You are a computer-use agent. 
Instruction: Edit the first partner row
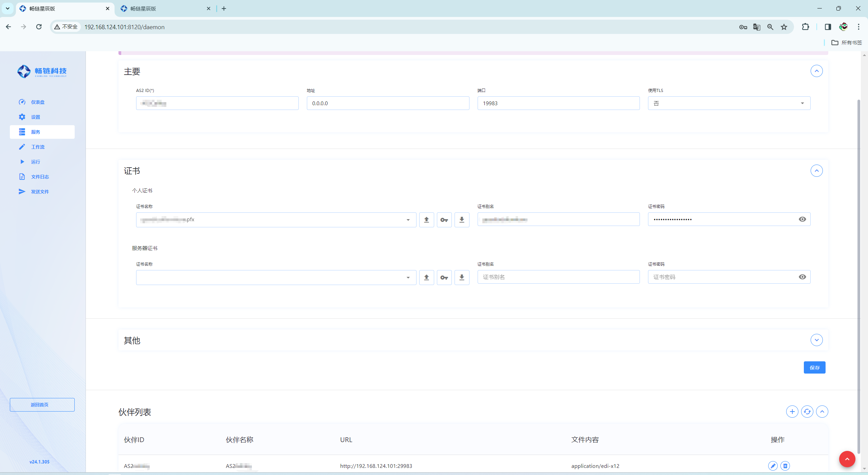(773, 466)
